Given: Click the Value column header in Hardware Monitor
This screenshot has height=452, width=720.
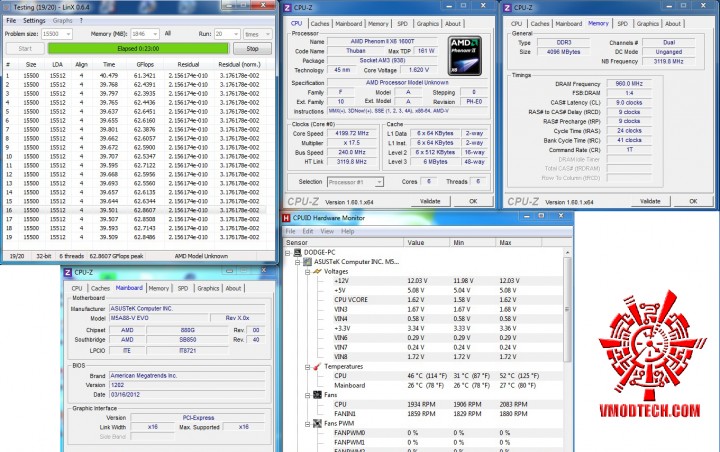Looking at the screenshot, I should pos(427,243).
